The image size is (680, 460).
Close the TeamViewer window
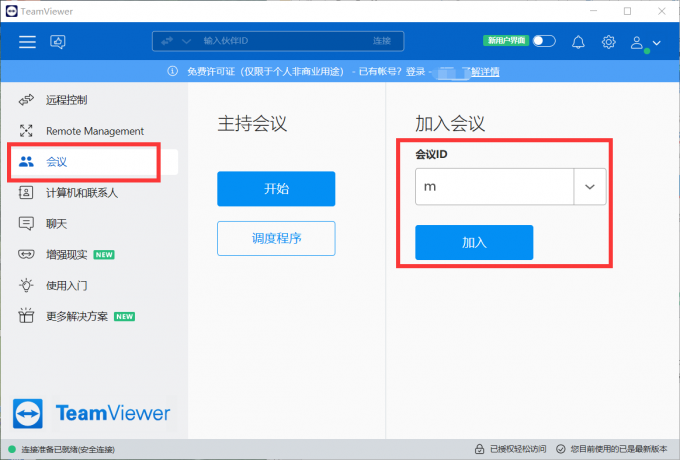pyautogui.click(x=662, y=11)
